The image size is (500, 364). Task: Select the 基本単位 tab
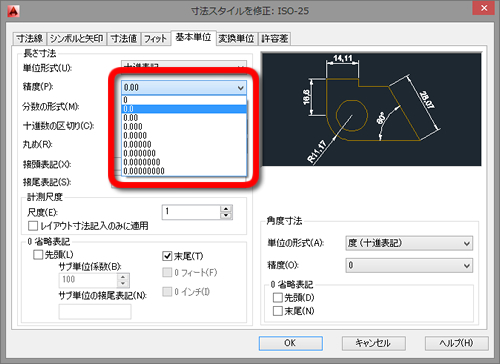(193, 37)
